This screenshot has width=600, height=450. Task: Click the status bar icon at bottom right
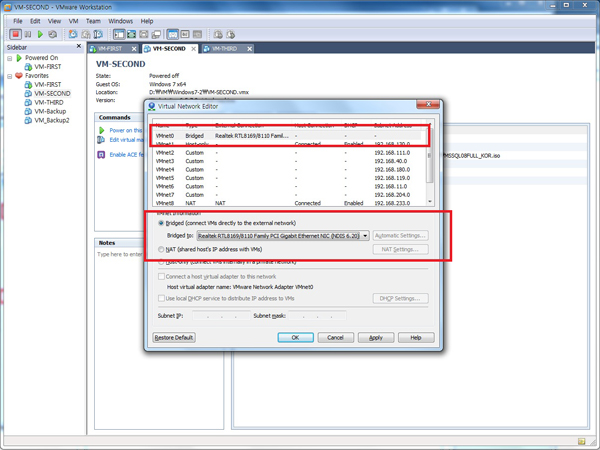582,441
